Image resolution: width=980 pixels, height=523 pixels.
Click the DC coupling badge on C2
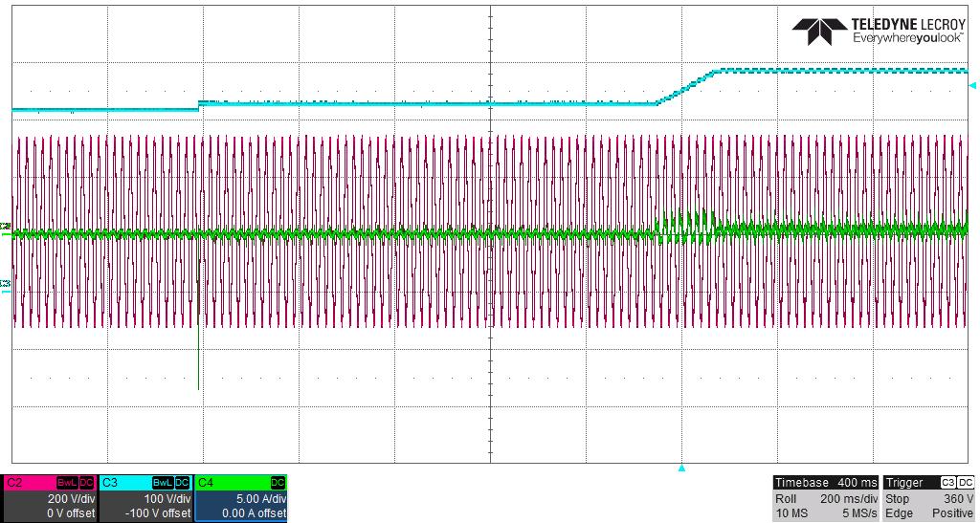[x=87, y=483]
